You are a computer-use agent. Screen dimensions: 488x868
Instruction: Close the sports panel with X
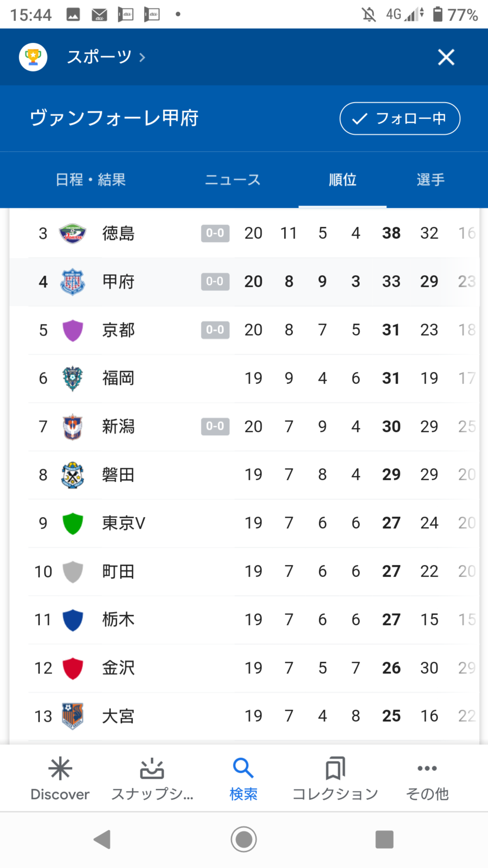[446, 57]
